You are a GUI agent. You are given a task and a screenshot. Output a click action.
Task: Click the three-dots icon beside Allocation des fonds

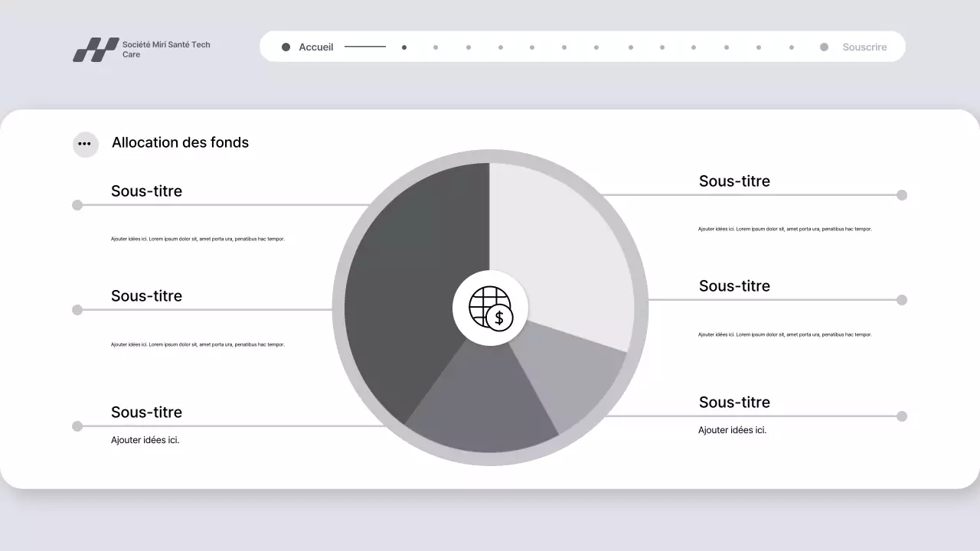point(85,144)
